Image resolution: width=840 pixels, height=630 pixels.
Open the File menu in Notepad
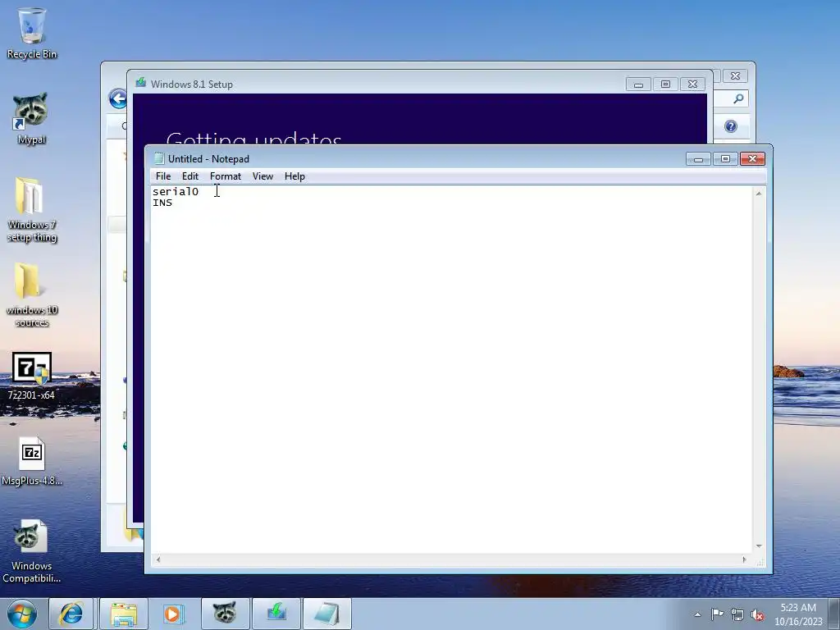coord(163,176)
